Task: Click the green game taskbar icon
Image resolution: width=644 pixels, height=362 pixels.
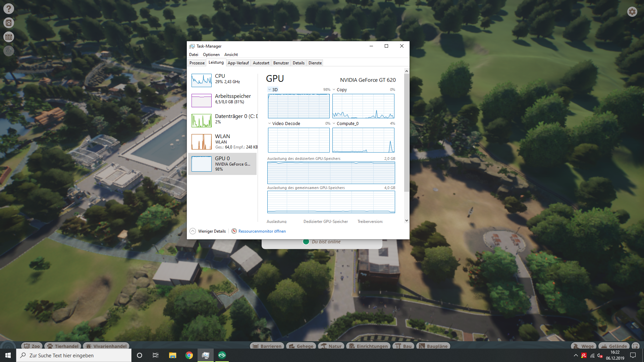Action: click(222, 355)
